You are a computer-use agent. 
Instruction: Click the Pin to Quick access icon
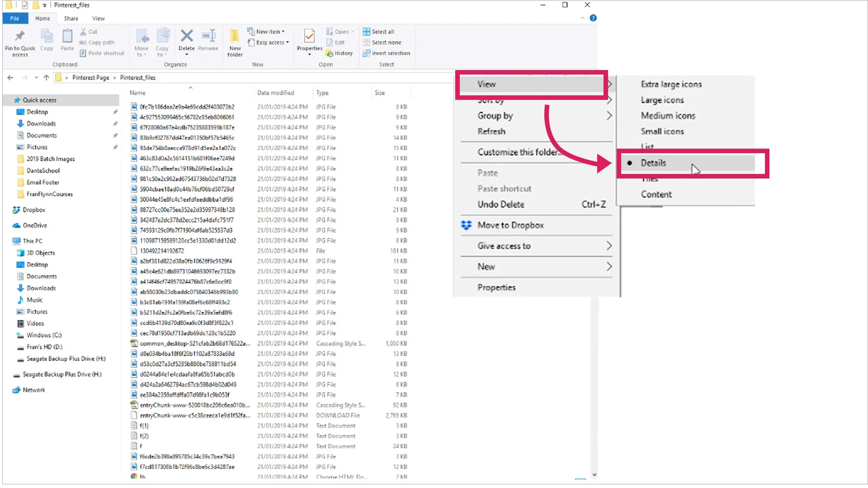click(19, 36)
